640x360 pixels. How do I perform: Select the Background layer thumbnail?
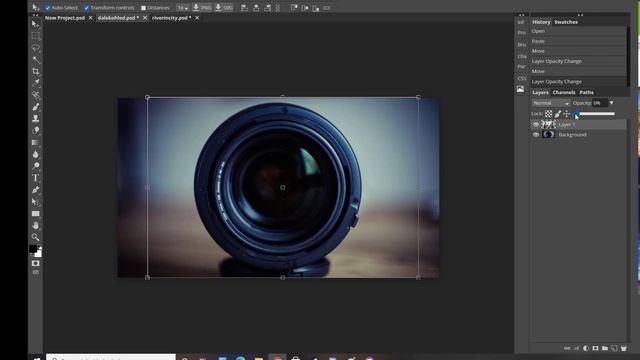(548, 135)
